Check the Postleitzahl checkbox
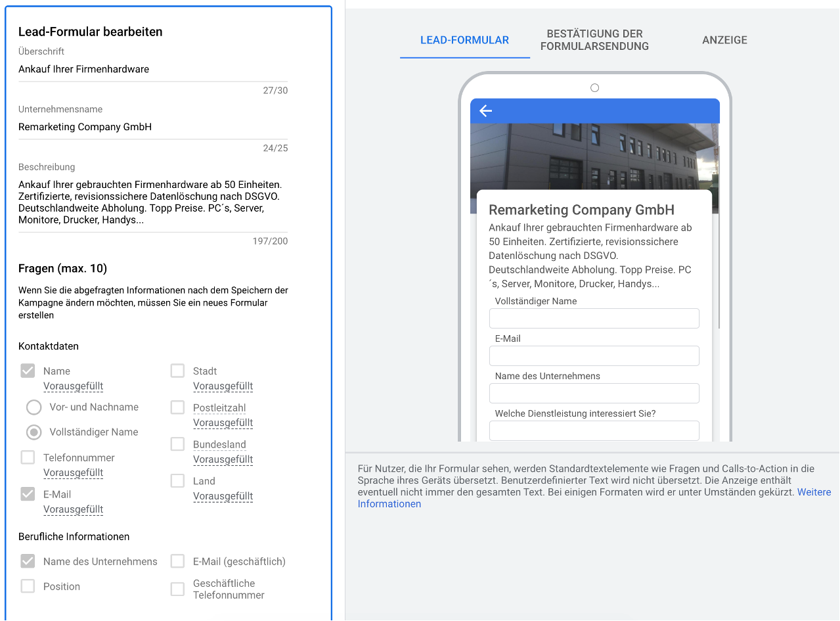Image resolution: width=840 pixels, height=621 pixels. point(177,407)
